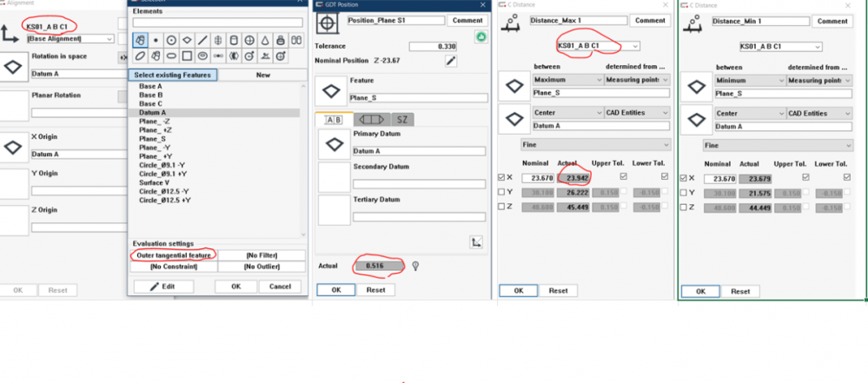
Task: Click Reset in the GDT Position window
Action: [x=374, y=290]
